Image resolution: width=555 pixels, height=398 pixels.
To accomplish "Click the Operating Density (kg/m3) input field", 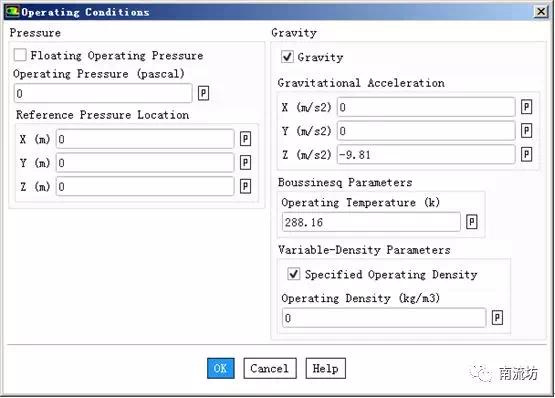I will coord(384,318).
